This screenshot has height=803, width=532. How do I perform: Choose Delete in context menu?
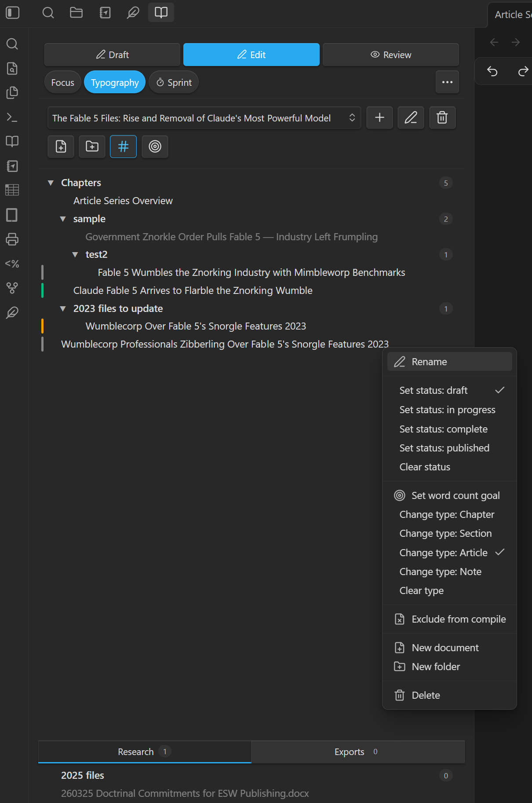449,695
